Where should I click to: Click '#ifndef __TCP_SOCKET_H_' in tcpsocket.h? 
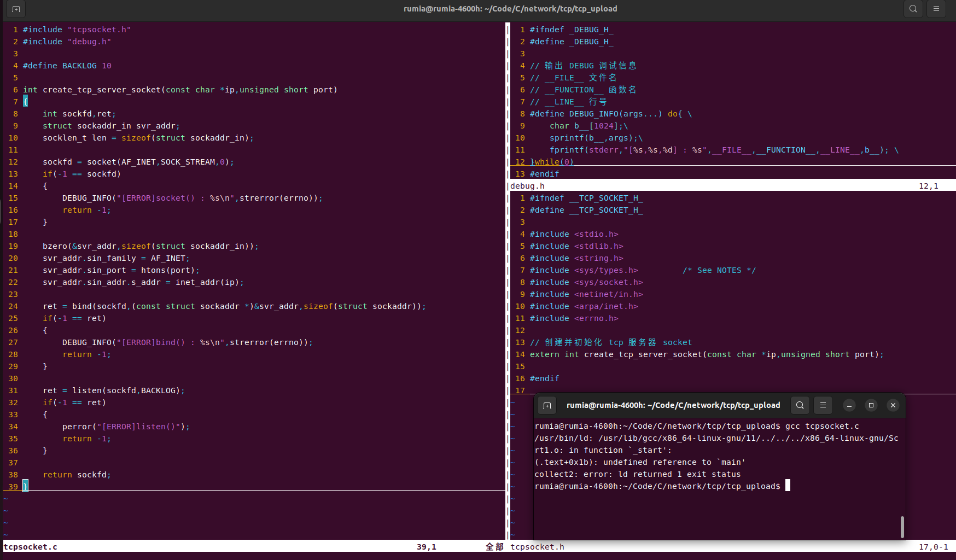coord(586,198)
